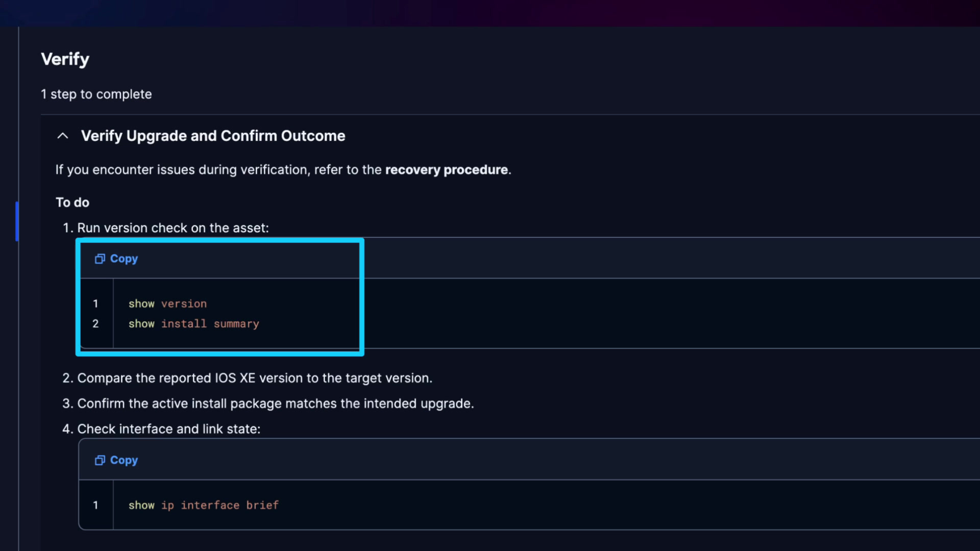
Task: Click the 'To do' label
Action: (x=72, y=203)
